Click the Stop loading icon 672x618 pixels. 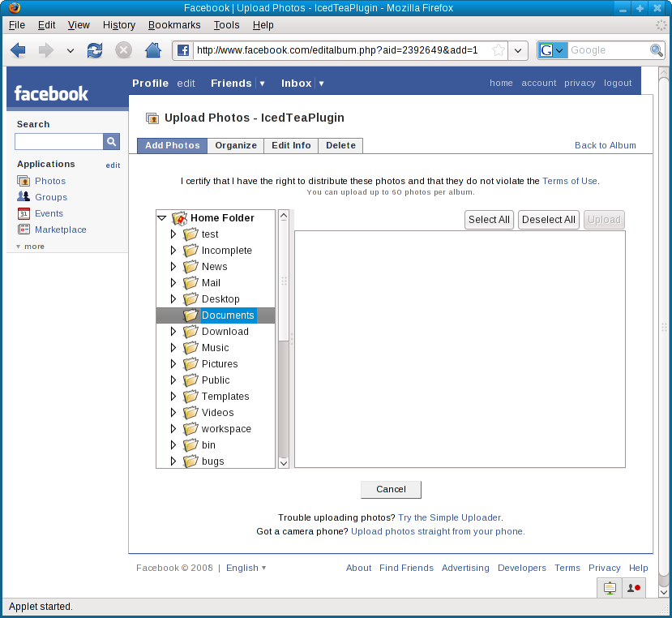tap(123, 50)
